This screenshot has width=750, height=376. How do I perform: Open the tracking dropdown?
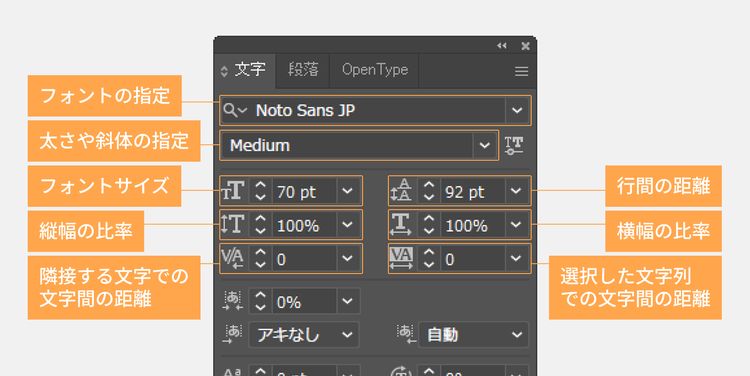pyautogui.click(x=516, y=259)
